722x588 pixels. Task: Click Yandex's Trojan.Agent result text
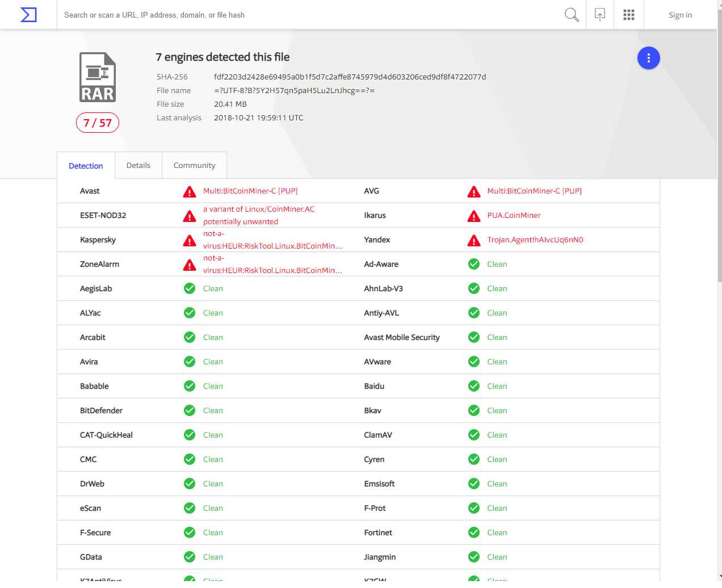535,240
